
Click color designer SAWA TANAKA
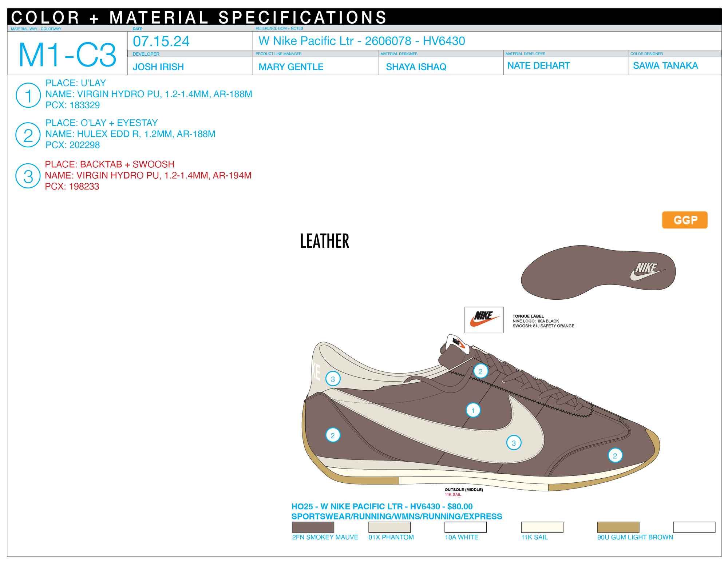[665, 65]
